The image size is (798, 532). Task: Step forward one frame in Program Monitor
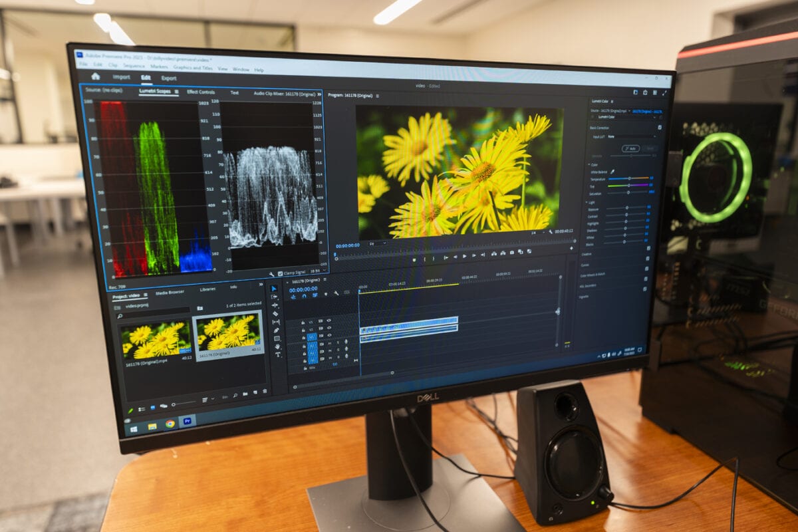[474, 255]
